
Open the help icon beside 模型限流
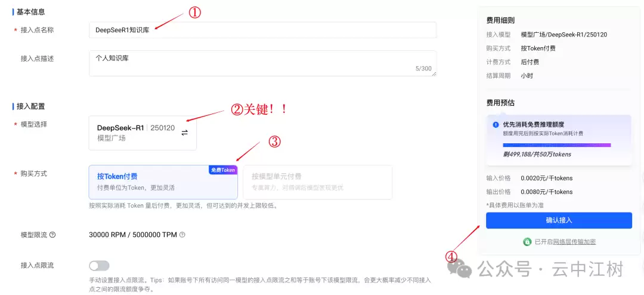pyautogui.click(x=52, y=235)
